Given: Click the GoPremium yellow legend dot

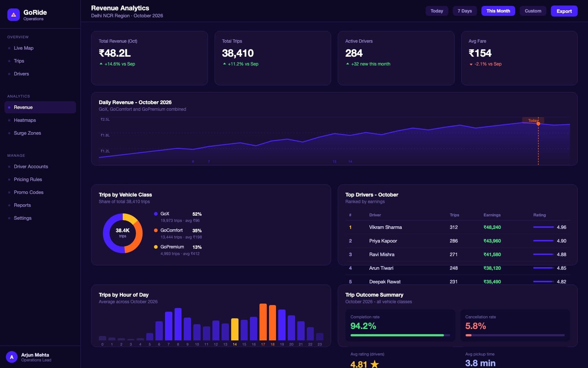Looking at the screenshot, I should pos(156,247).
